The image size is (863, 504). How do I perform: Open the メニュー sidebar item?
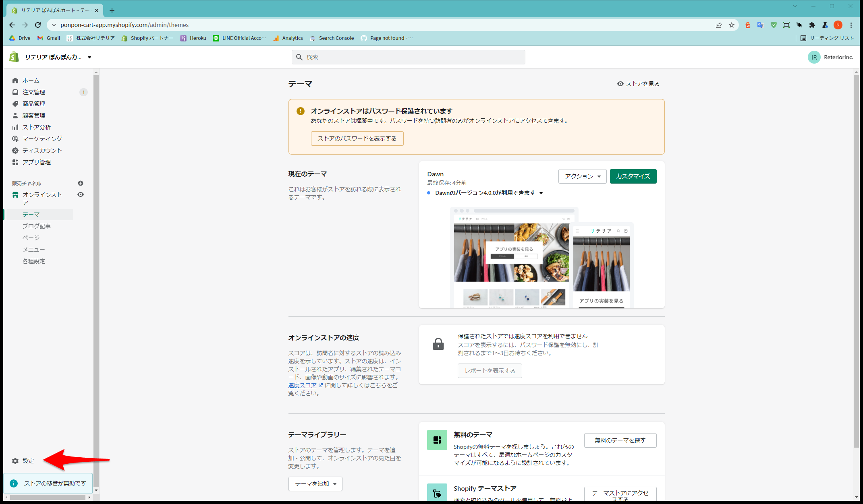tap(33, 250)
